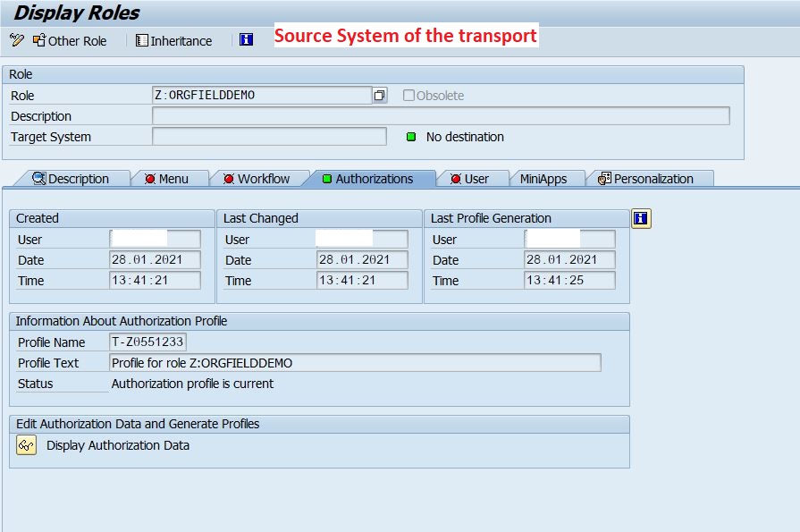This screenshot has width=800, height=532.
Task: Click the Inheritance toolbar button
Action: pos(174,41)
